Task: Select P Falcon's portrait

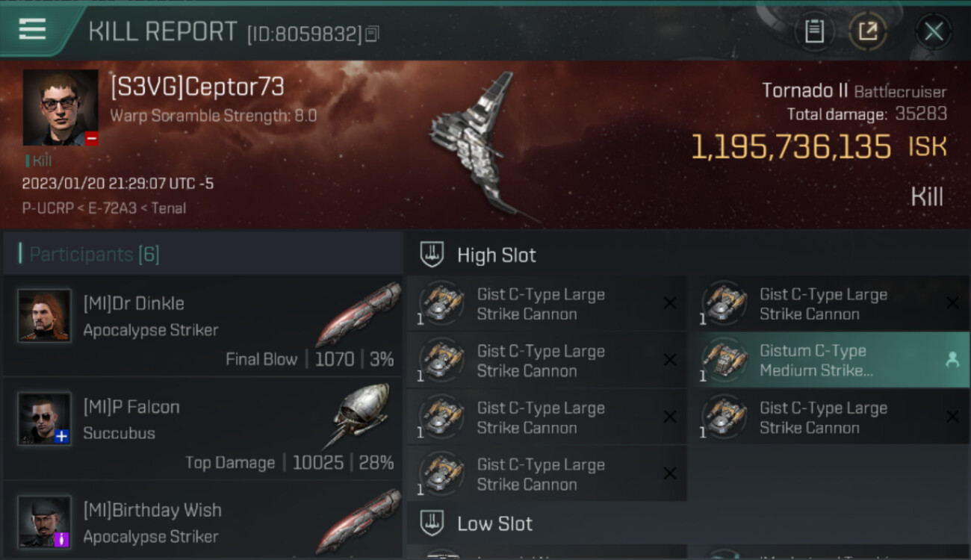Action: click(45, 419)
